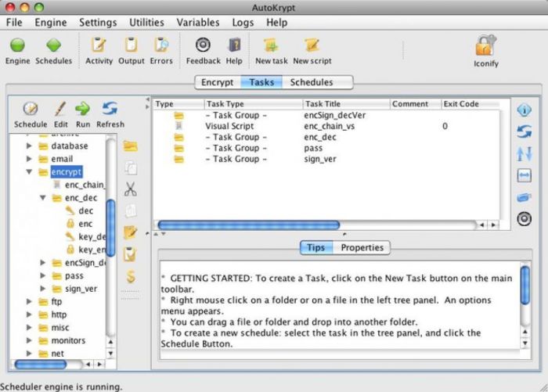Click the clipboard checkmark icon in vertical toolbar
The image size is (548, 392).
pyautogui.click(x=130, y=254)
